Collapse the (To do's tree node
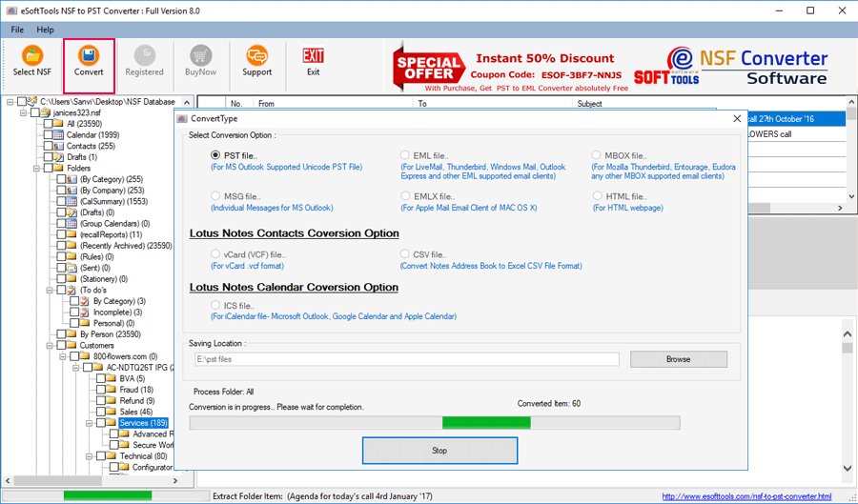The height and width of the screenshot is (504, 858). 50,291
